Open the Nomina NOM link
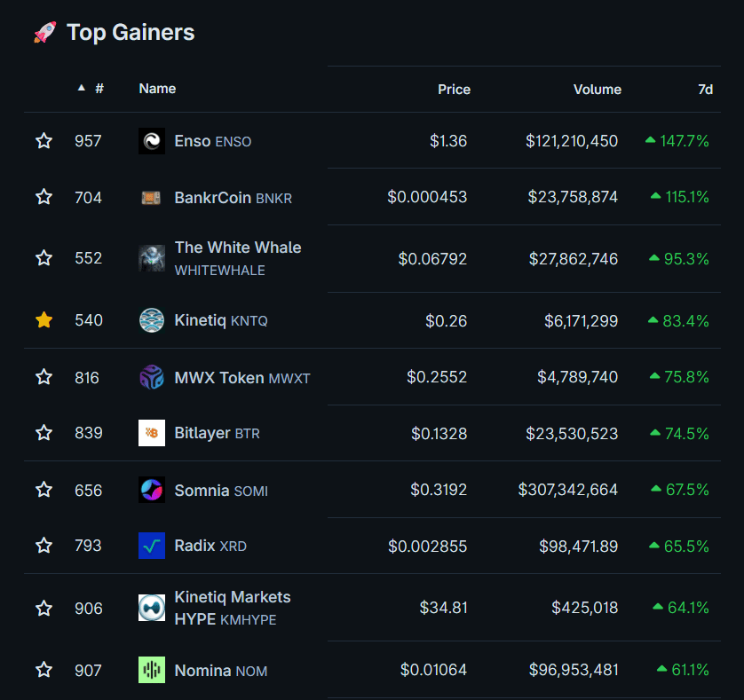This screenshot has height=700, width=744. (x=221, y=670)
